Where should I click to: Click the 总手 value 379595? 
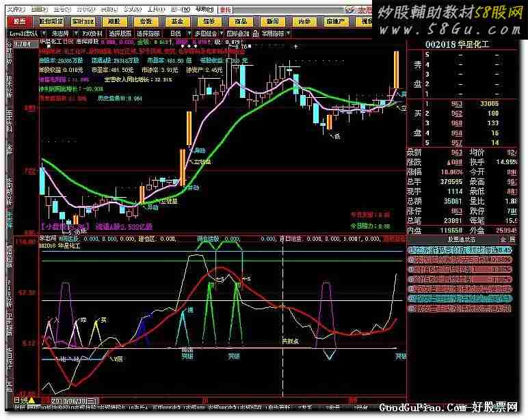451,181
